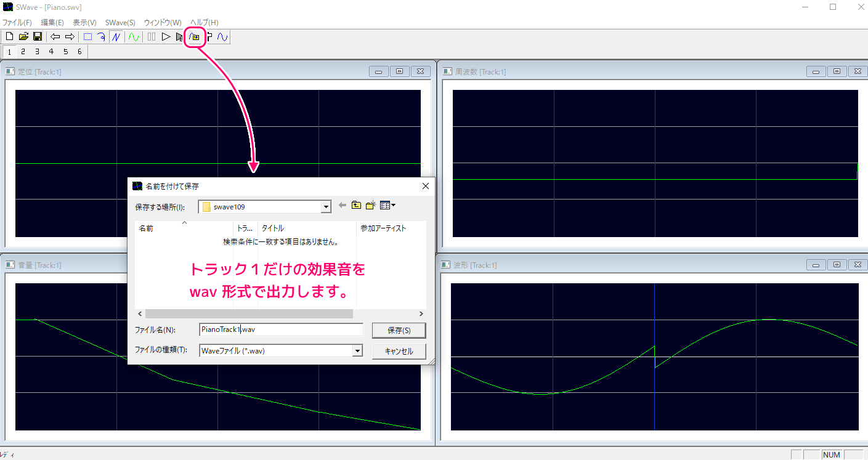Click the blue sine wave toolbar icon
This screenshot has height=460, width=868.
[x=222, y=37]
